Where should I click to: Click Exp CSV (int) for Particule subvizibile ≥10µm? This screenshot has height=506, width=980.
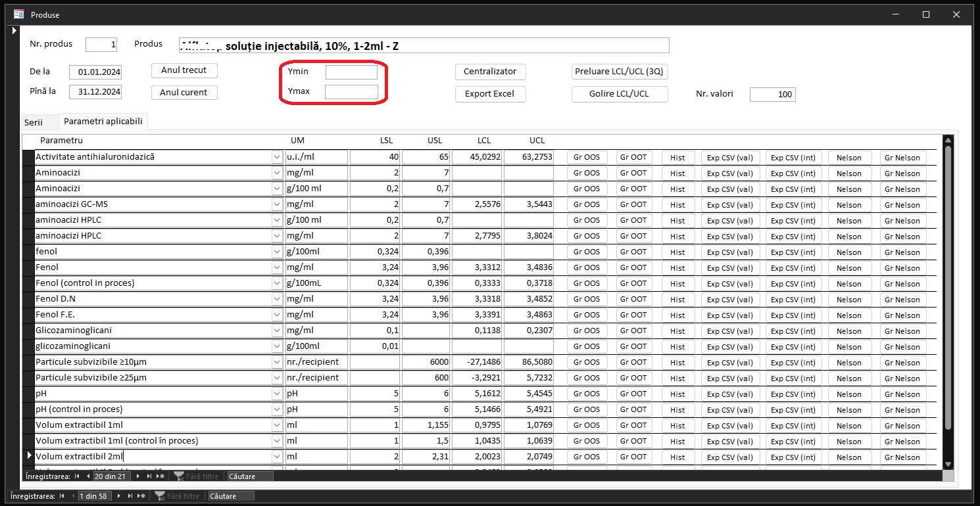[x=793, y=362]
